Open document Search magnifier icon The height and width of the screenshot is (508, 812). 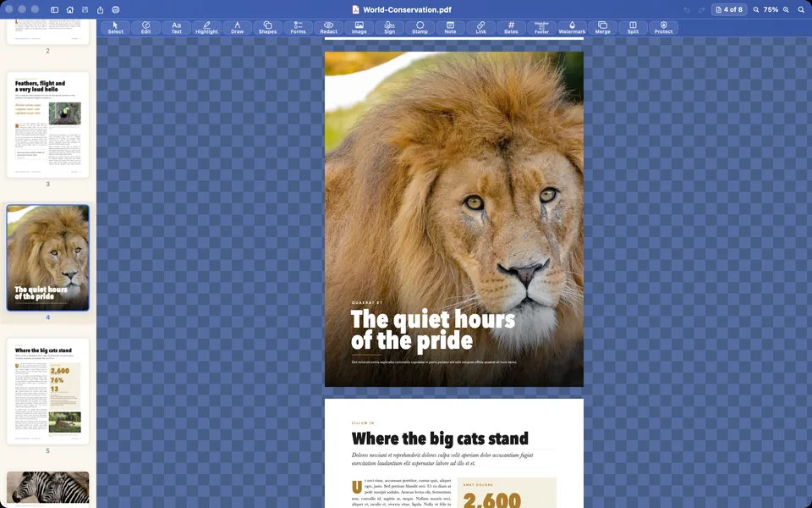[x=801, y=10]
